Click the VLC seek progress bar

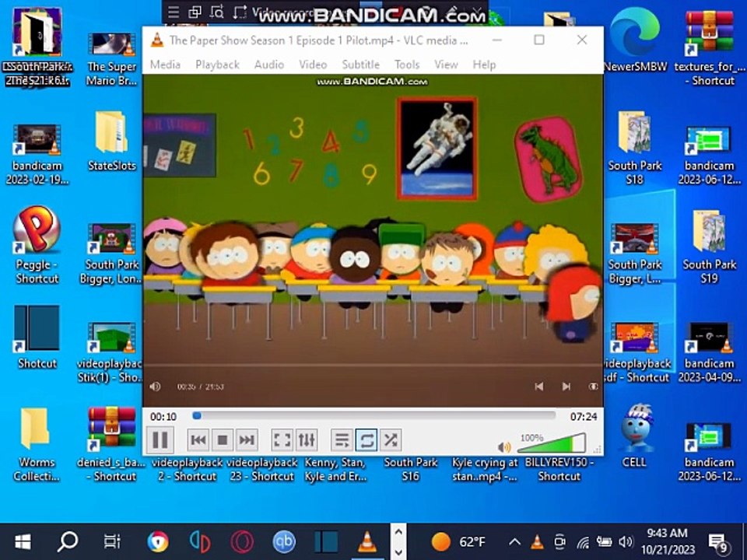coord(374,415)
